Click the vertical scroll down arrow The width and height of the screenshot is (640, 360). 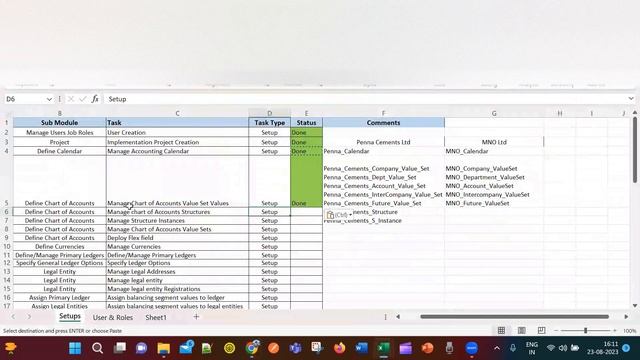pyautogui.click(x=635, y=306)
